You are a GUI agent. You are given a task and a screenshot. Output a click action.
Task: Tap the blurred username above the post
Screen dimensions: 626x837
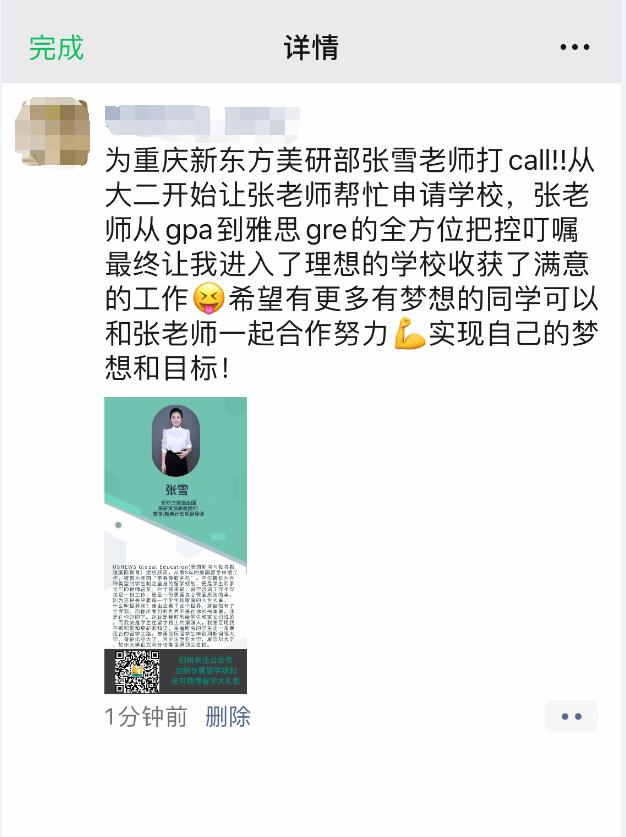coord(202,120)
